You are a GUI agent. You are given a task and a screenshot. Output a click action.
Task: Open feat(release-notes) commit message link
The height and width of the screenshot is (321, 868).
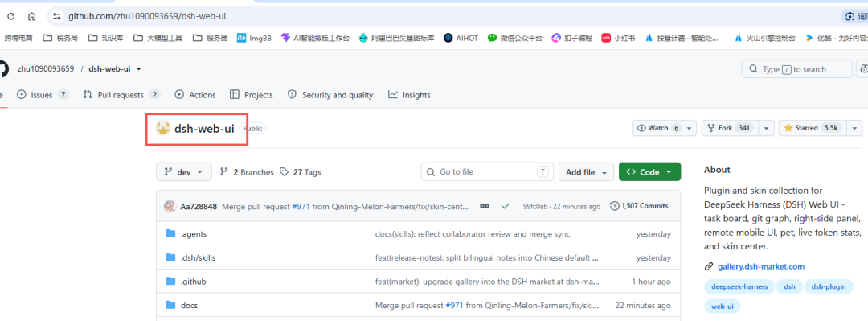(487, 257)
